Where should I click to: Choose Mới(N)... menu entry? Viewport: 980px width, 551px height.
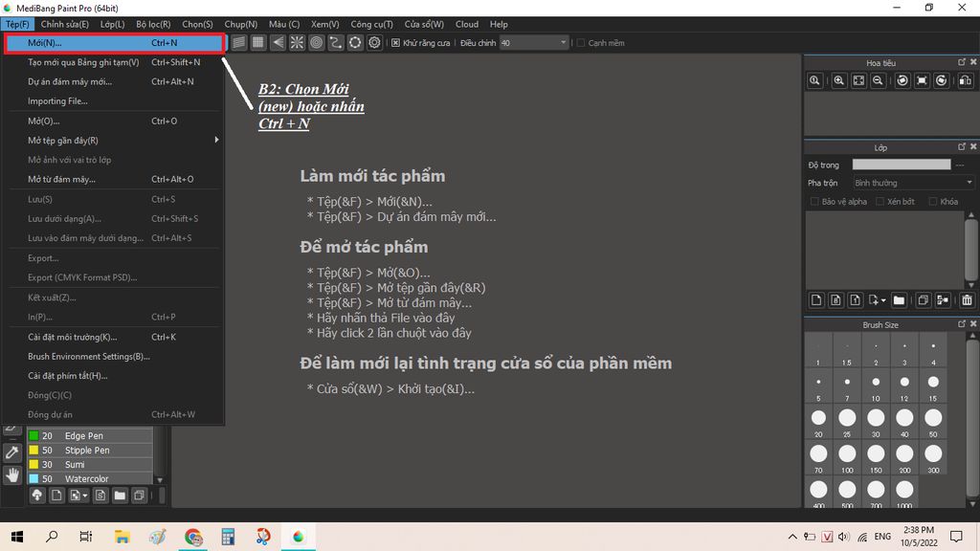point(115,42)
